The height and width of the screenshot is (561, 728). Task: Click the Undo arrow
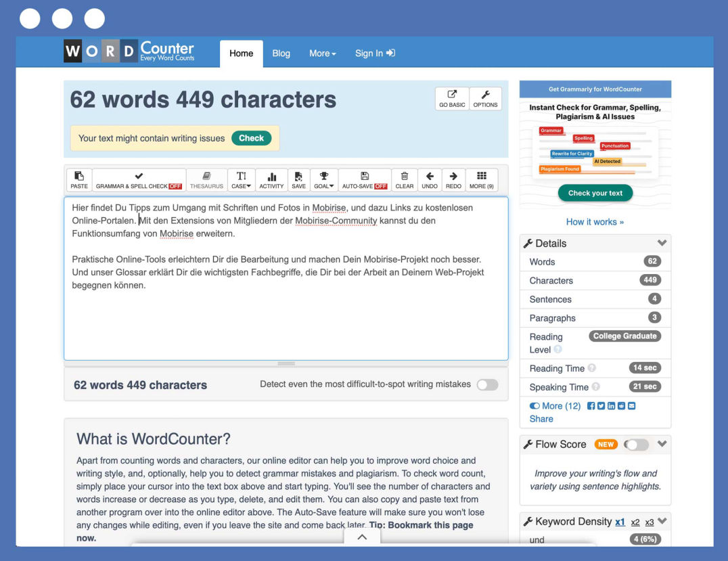tap(430, 180)
